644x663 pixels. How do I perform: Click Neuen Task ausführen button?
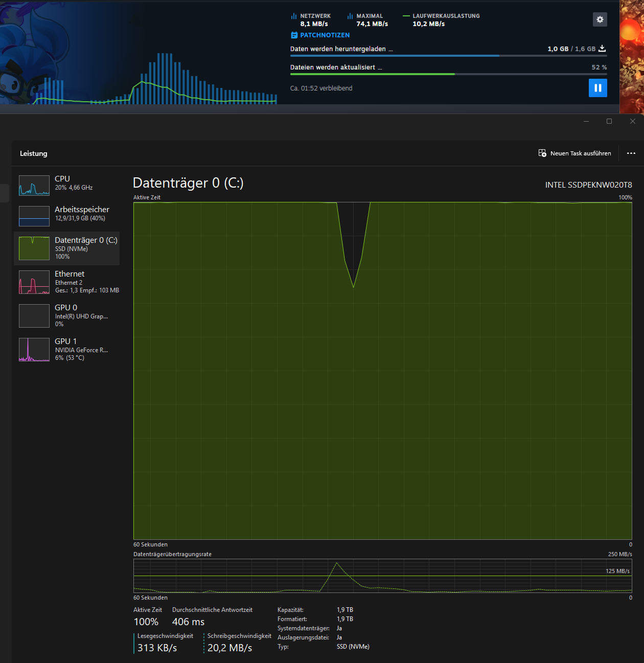pos(575,153)
